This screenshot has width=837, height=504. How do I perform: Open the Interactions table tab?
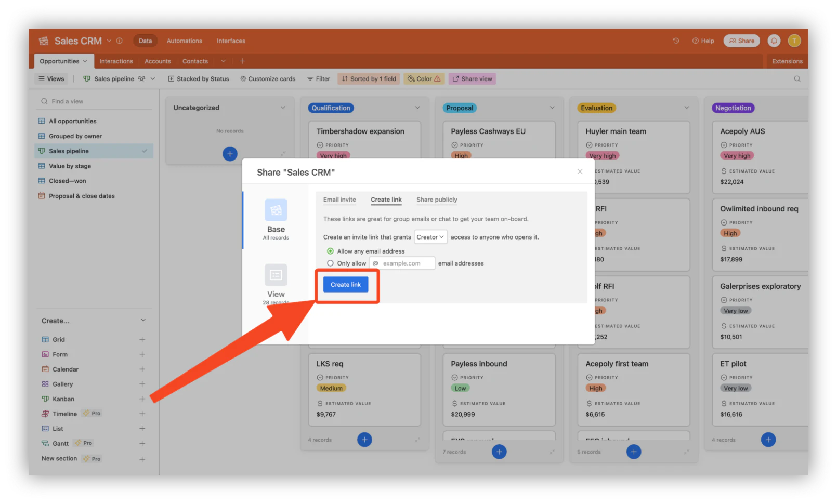(x=116, y=61)
